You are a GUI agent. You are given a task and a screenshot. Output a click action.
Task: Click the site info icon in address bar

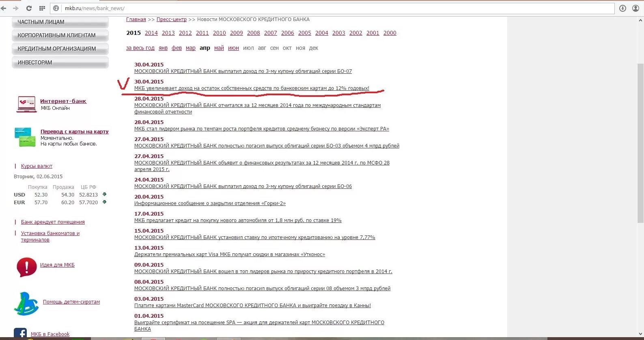click(56, 8)
